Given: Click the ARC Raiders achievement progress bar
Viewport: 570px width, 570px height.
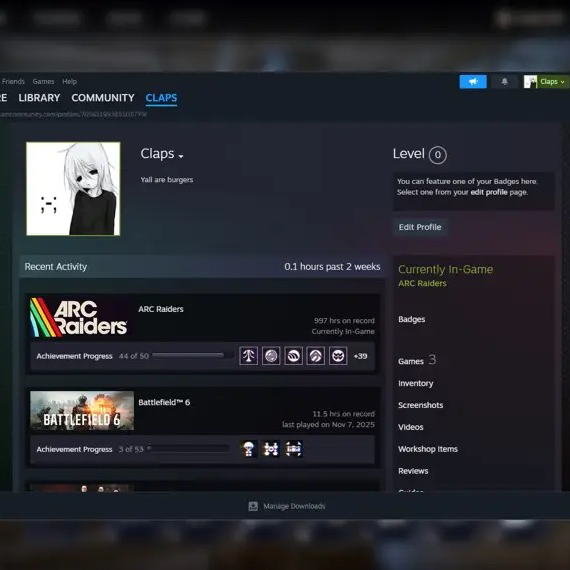Looking at the screenshot, I should point(193,355).
